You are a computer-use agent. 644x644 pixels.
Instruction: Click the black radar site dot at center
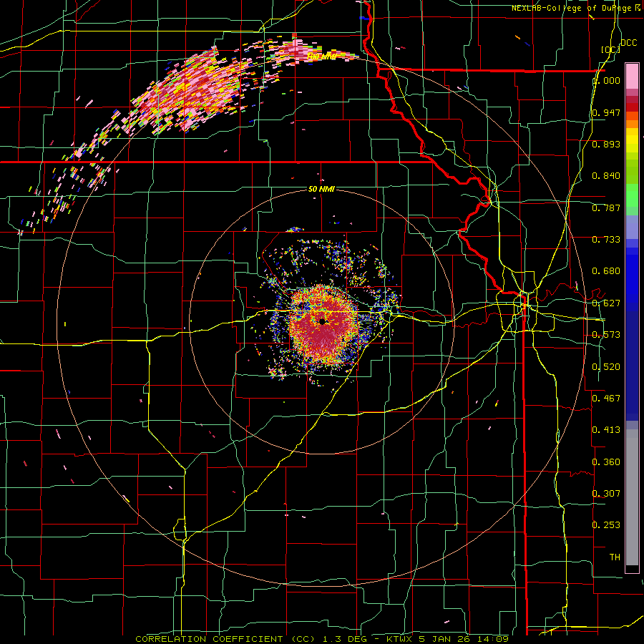pyautogui.click(x=323, y=321)
